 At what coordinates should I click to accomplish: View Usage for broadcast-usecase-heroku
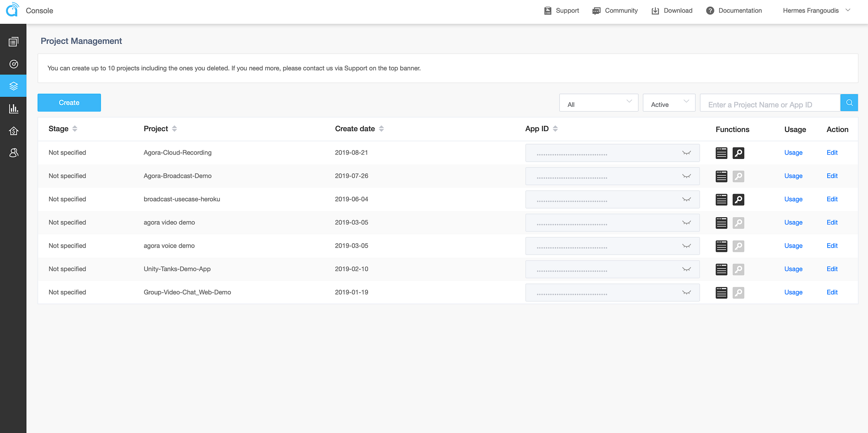click(x=793, y=199)
